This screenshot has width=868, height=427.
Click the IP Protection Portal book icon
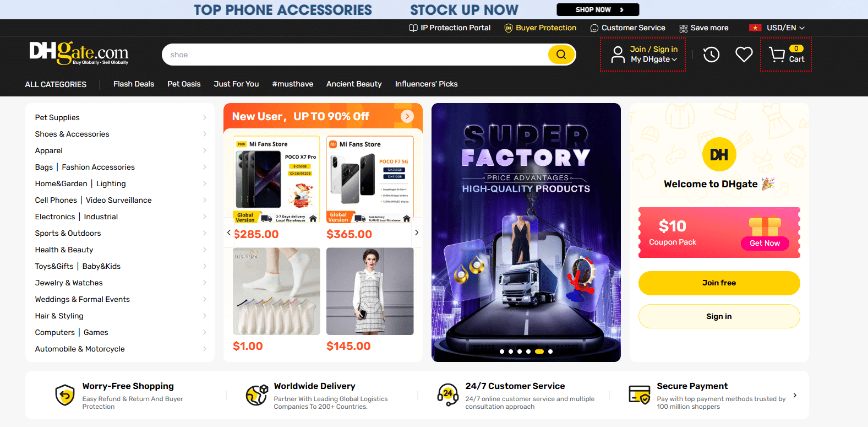coord(413,28)
